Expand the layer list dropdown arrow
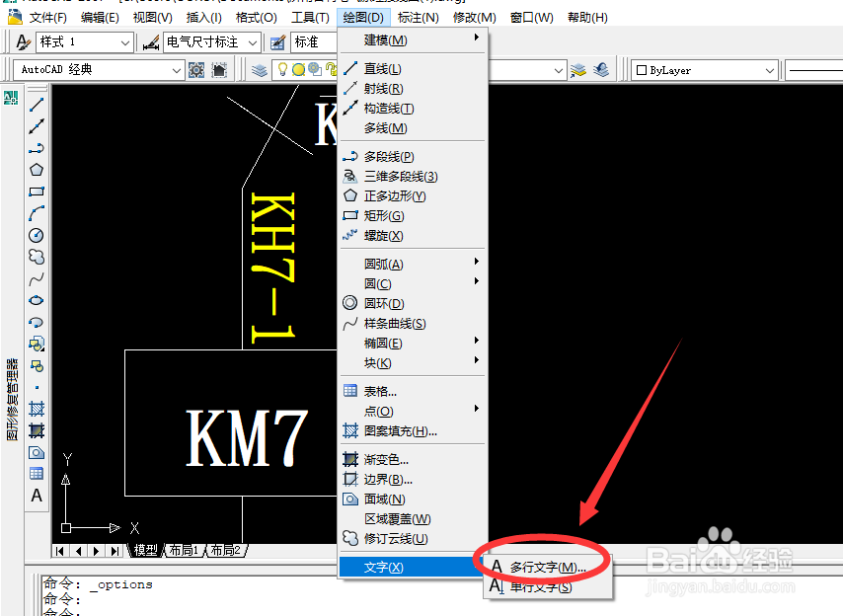Screen dimensions: 843x616 point(559,70)
